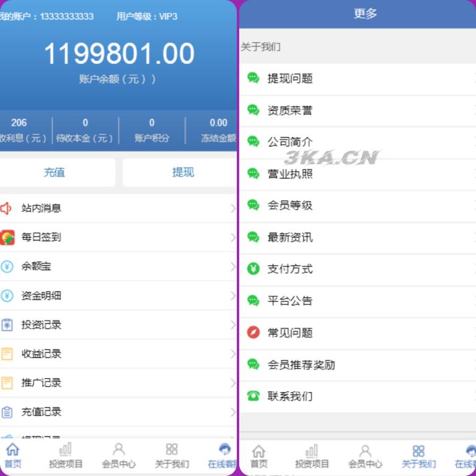This screenshot has height=476, width=476.
Task: Open the orange 收益记录 note icon
Action: (7, 354)
